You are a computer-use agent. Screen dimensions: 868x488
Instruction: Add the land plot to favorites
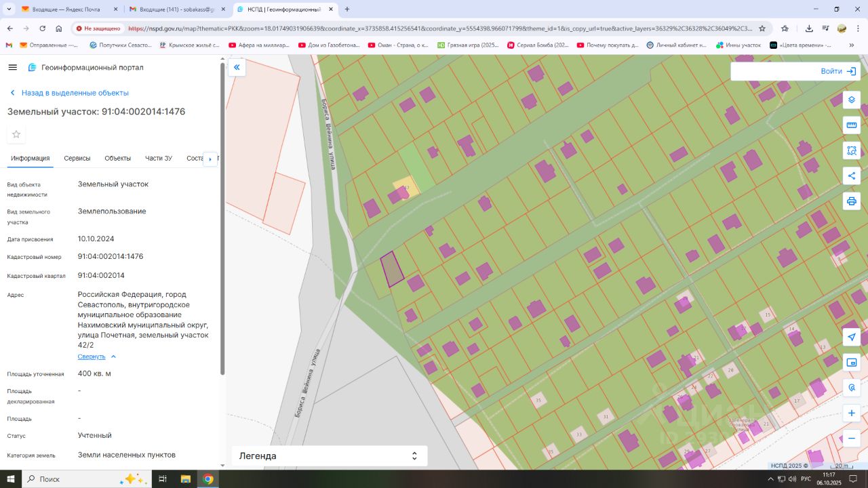16,134
